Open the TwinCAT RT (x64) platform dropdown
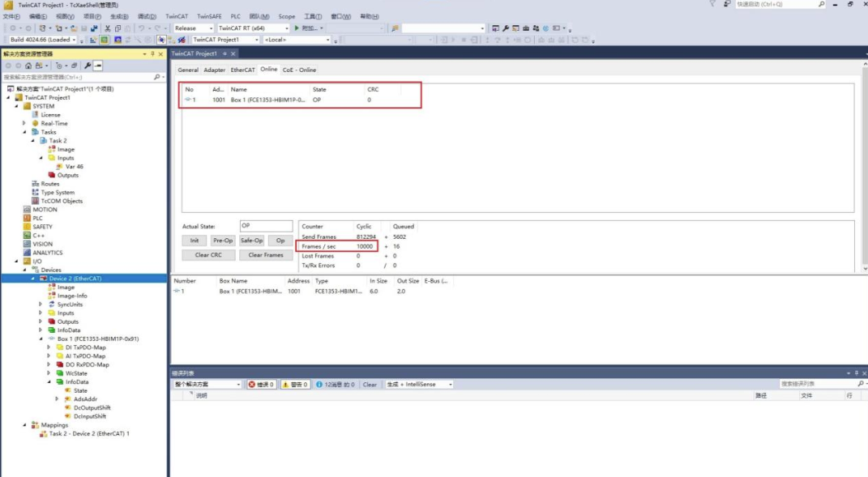The image size is (868, 477). click(286, 28)
